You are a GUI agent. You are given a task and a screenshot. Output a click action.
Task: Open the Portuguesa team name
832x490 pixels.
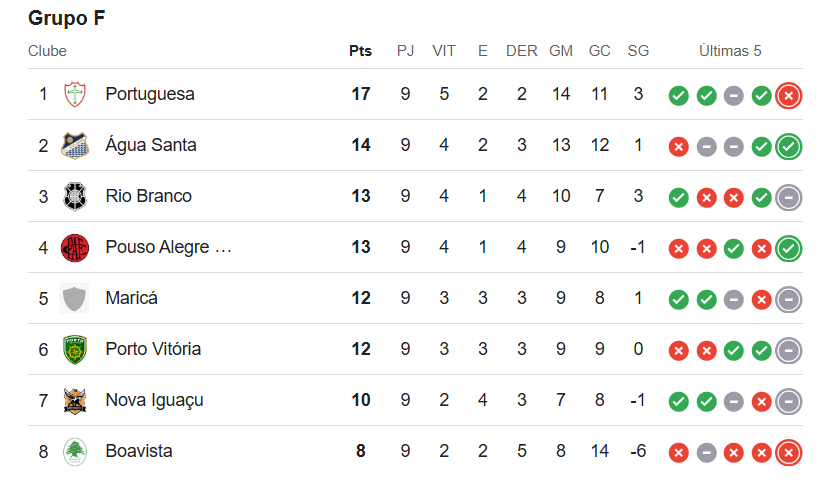150,94
